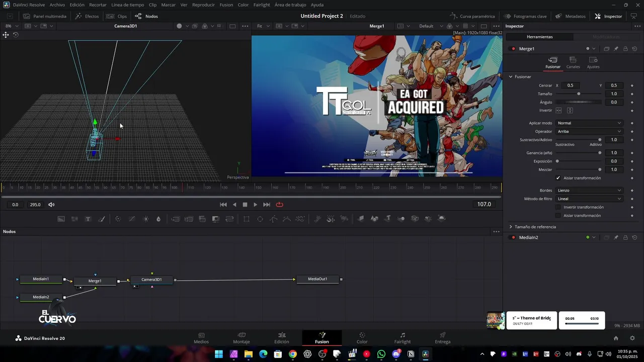Select Herramientas tab in Inspector
This screenshot has width=644, height=362.
pos(539,37)
